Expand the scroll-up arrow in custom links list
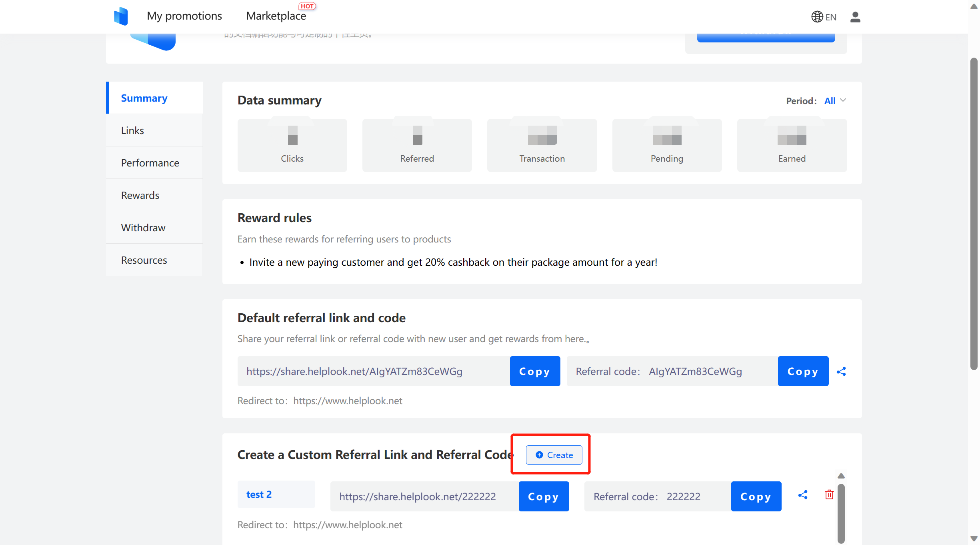This screenshot has width=980, height=545. coord(841,476)
